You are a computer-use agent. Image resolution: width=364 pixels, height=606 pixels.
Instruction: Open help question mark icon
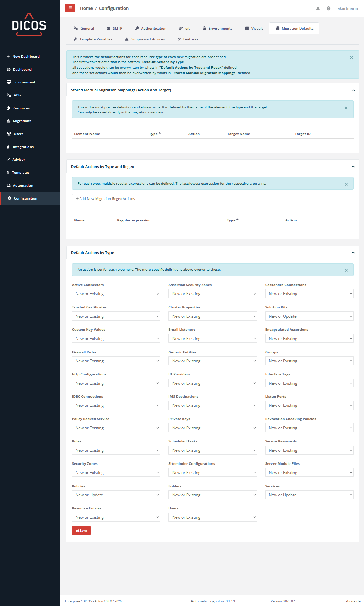pos(328,8)
